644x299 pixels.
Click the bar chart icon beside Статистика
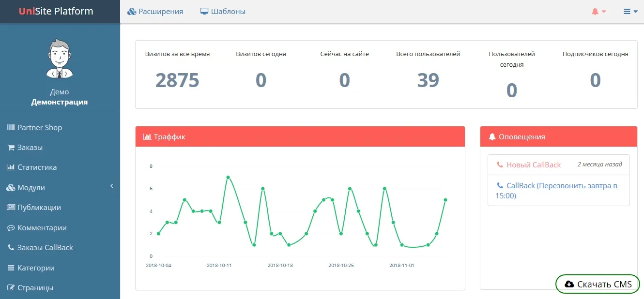(11, 167)
